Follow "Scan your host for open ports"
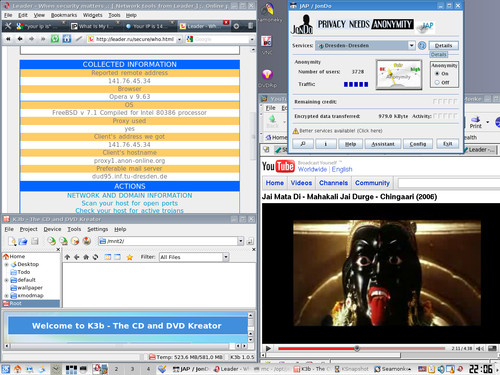The height and width of the screenshot is (375, 500). (130, 203)
